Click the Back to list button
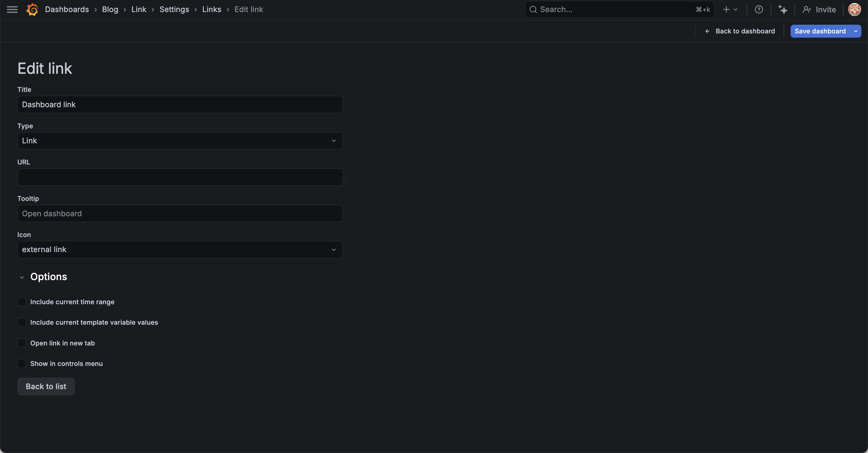The width and height of the screenshot is (868, 453). coord(46,386)
